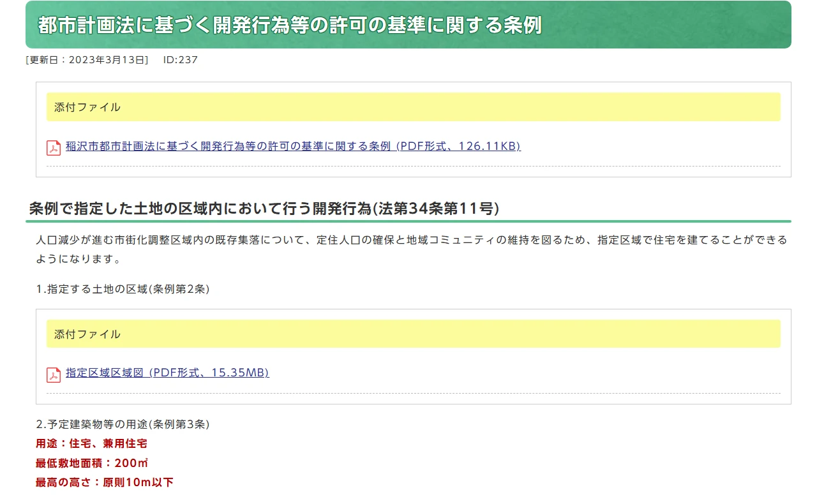The image size is (817, 504).
Task: Click 2.予定建築物等の用途(条例第3条)
Action: (123, 424)
